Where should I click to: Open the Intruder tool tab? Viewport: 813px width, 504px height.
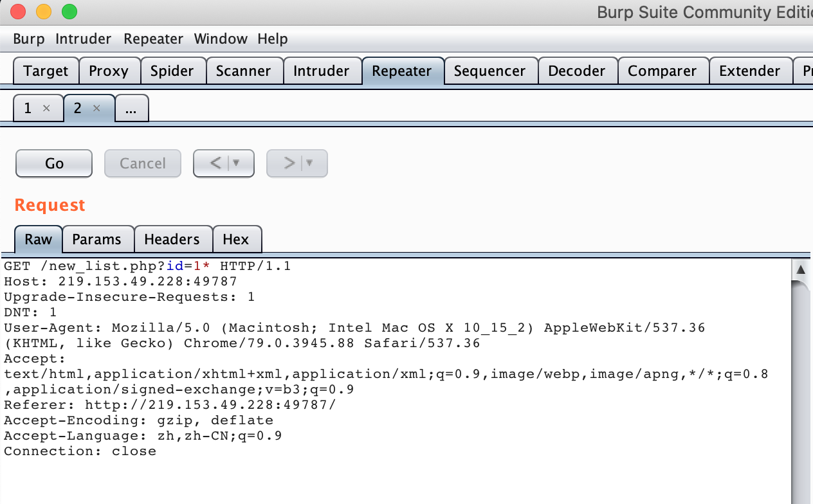point(321,71)
